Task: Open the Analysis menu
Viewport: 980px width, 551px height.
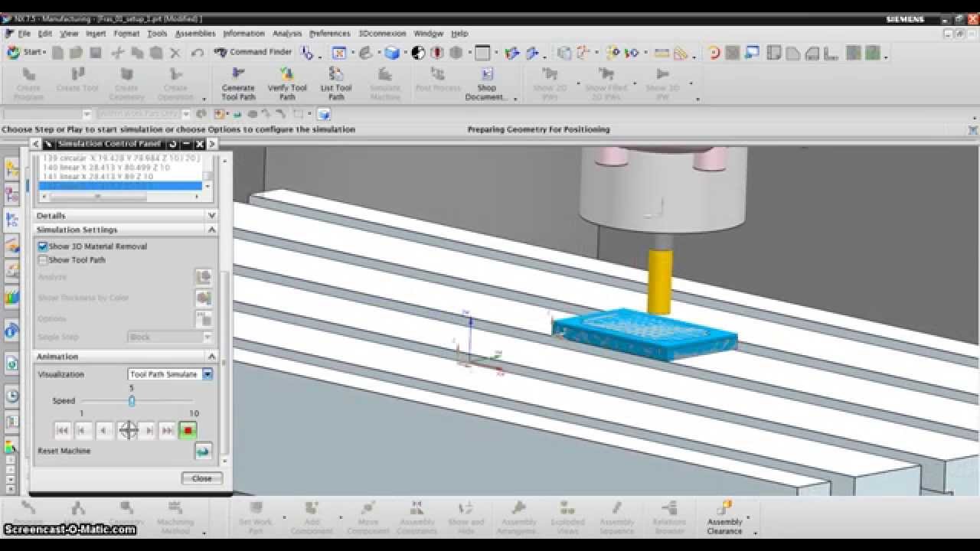Action: pos(287,34)
